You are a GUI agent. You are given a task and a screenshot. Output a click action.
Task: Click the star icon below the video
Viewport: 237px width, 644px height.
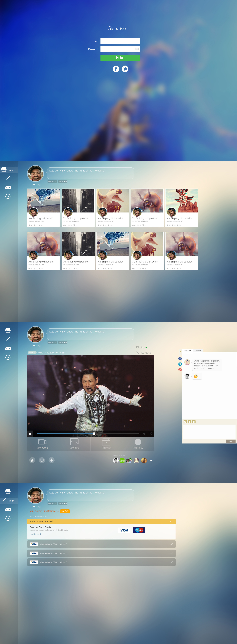(32, 460)
